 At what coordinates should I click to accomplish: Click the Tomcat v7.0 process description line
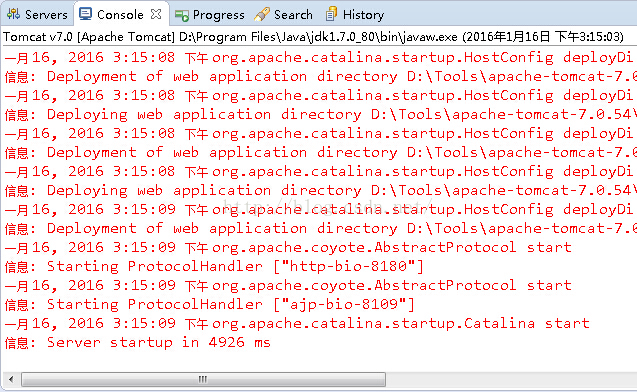[x=313, y=37]
